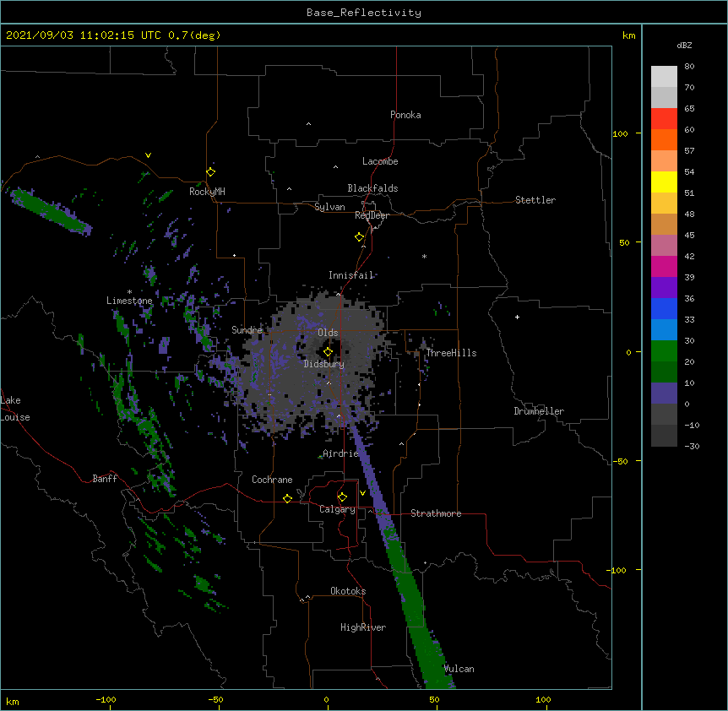Click the blue 33-36 dBZ legend swatch
Image resolution: width=728 pixels, height=711 pixels.
[664, 308]
